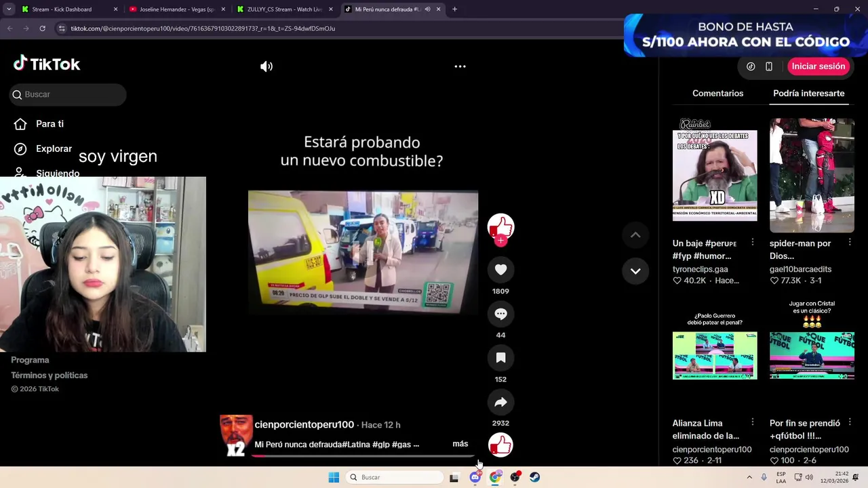The height and width of the screenshot is (488, 868).
Task: Switch to ZULLYY_CS Stream tab
Action: (285, 9)
